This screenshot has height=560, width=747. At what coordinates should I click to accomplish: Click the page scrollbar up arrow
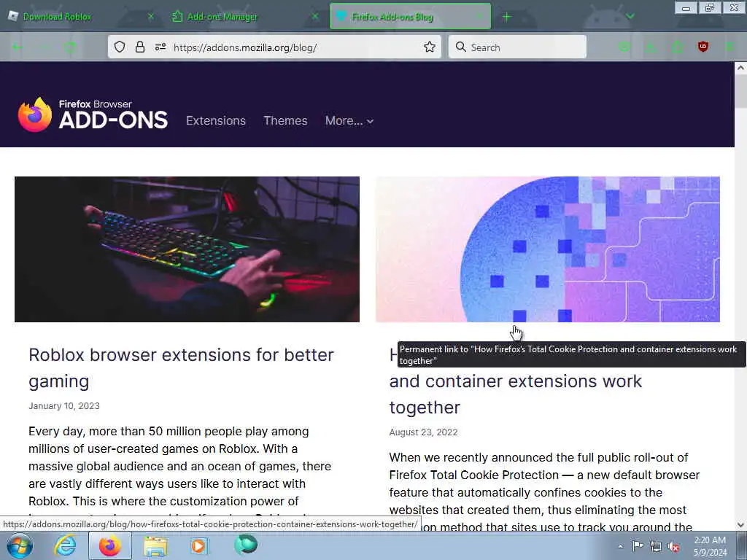tap(740, 68)
